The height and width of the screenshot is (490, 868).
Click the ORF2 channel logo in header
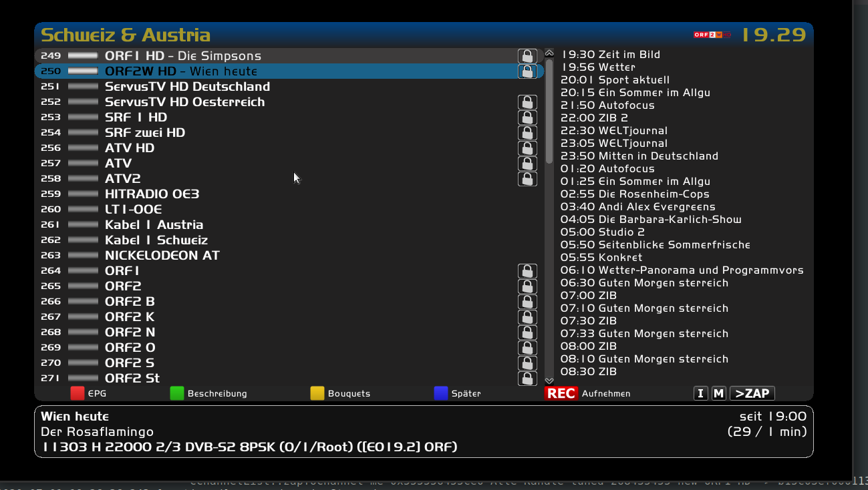tap(712, 35)
